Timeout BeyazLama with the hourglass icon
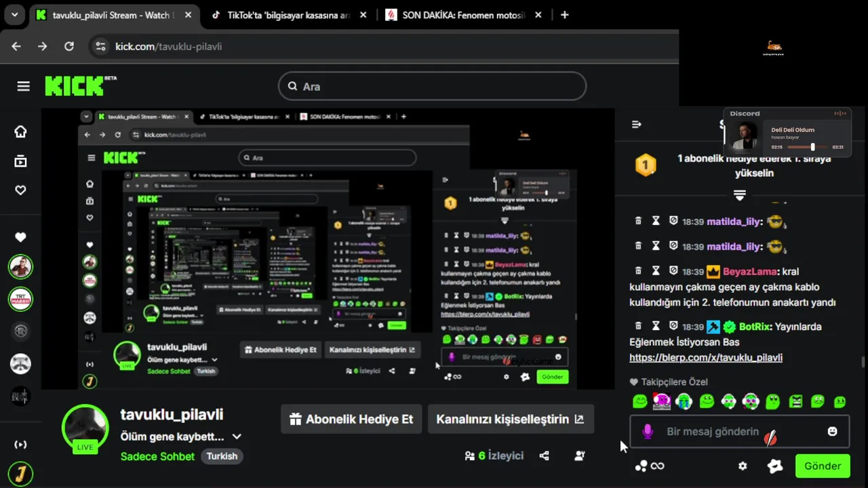 (656, 270)
